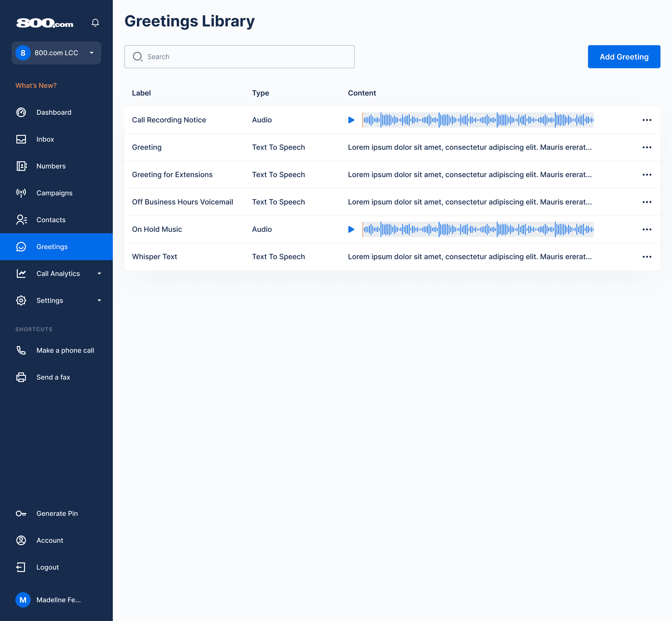672x621 pixels.
Task: Open the What's New? link
Action: click(x=36, y=85)
